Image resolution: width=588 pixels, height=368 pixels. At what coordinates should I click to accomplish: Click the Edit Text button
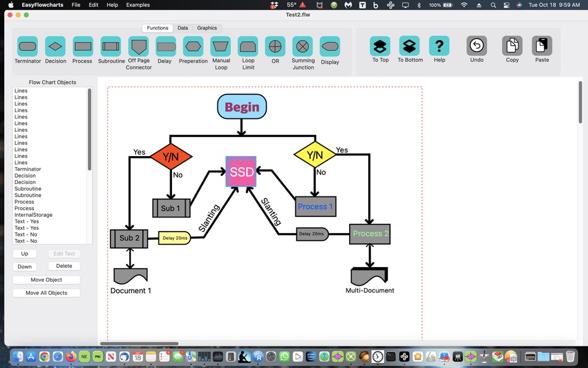64,253
